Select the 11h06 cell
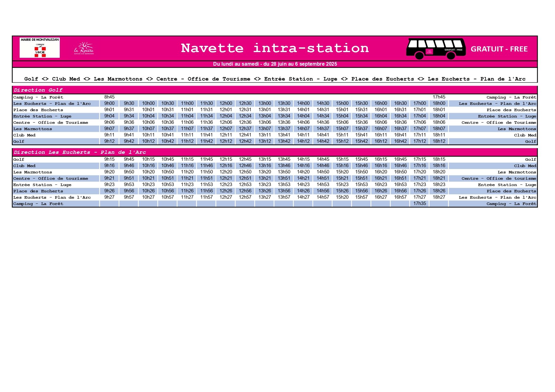 click(187, 122)
